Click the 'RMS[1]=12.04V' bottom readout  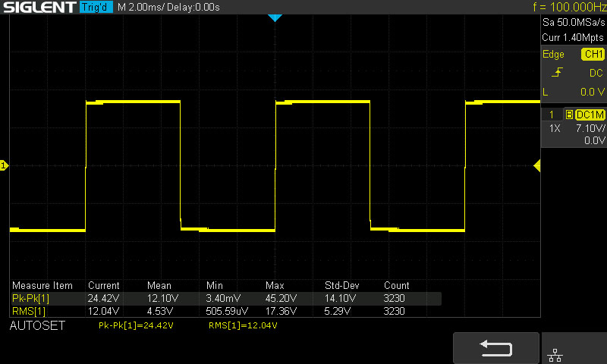pos(243,326)
